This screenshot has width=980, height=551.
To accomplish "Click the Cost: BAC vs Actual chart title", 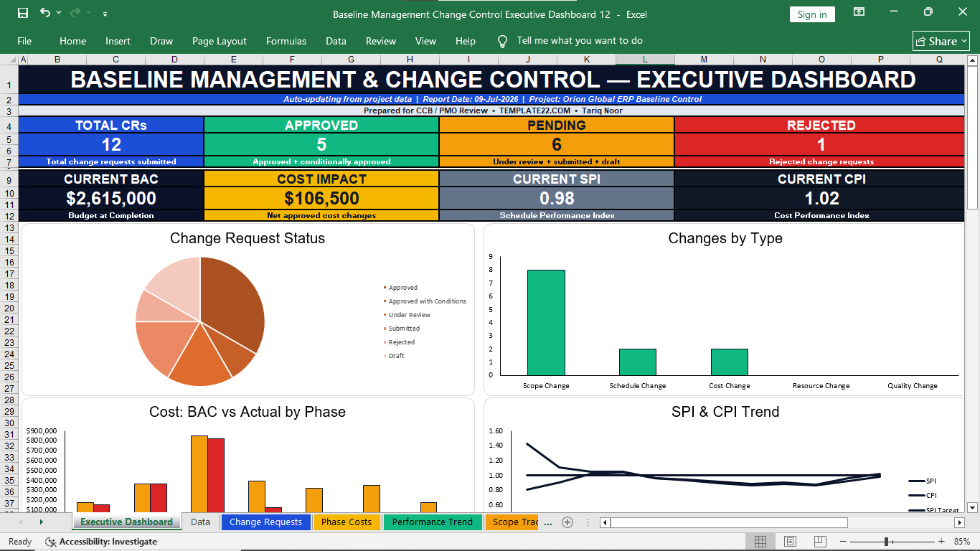I will click(x=248, y=412).
